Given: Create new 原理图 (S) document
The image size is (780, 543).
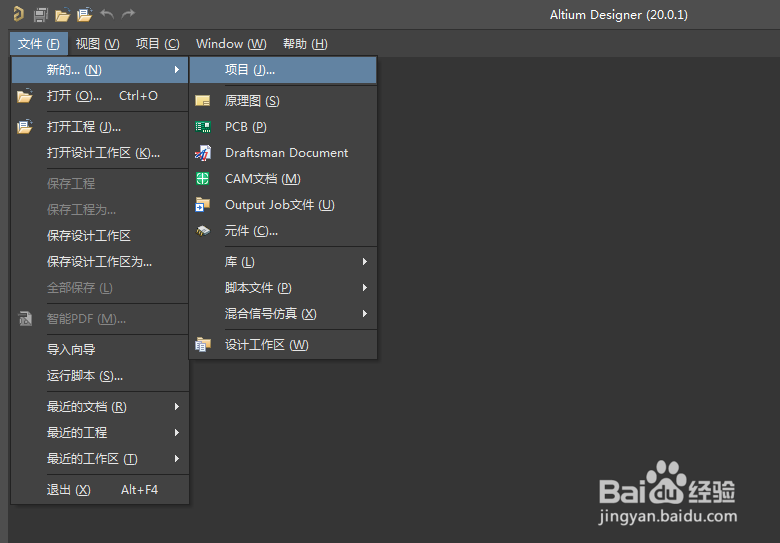Looking at the screenshot, I should 283,101.
